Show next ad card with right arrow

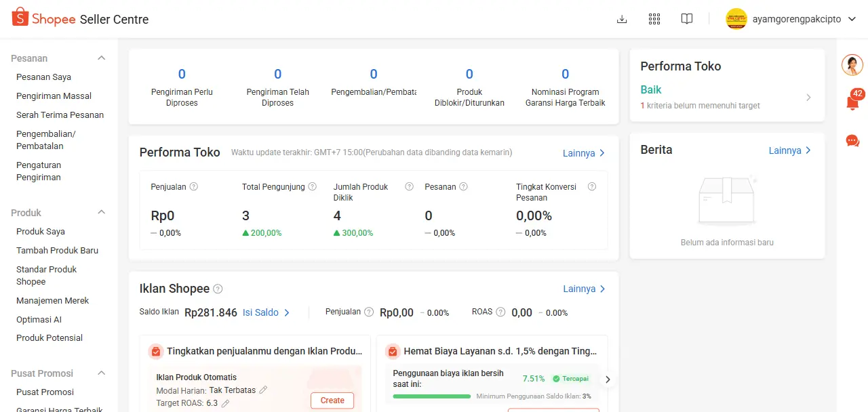click(x=608, y=379)
